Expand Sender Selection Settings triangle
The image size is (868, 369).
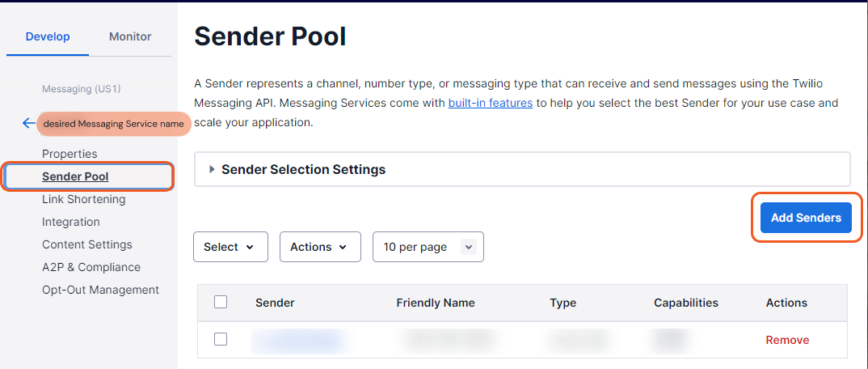tap(213, 170)
